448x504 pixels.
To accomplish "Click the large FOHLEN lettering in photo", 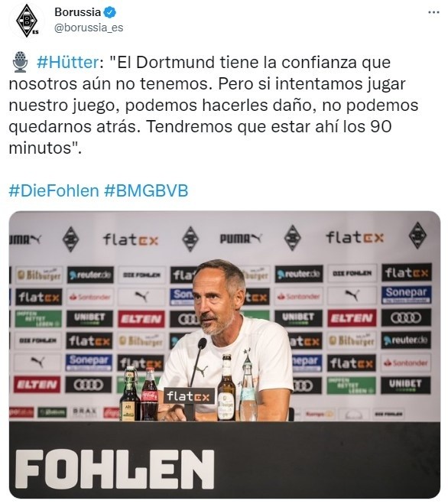I will tap(115, 470).
